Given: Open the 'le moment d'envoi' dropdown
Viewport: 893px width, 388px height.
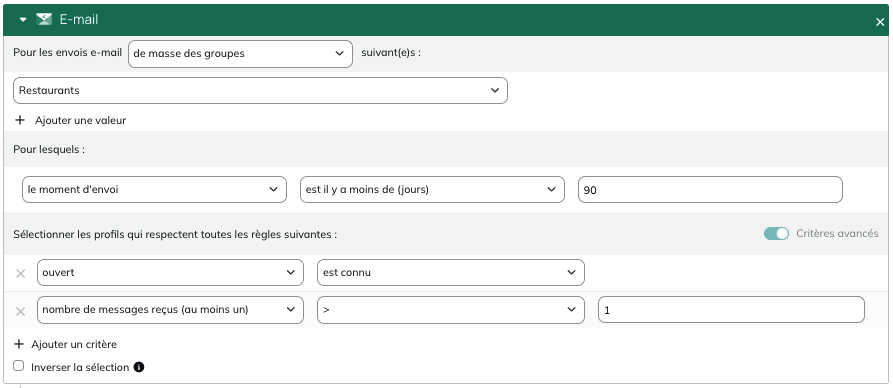Looking at the screenshot, I should 154,190.
